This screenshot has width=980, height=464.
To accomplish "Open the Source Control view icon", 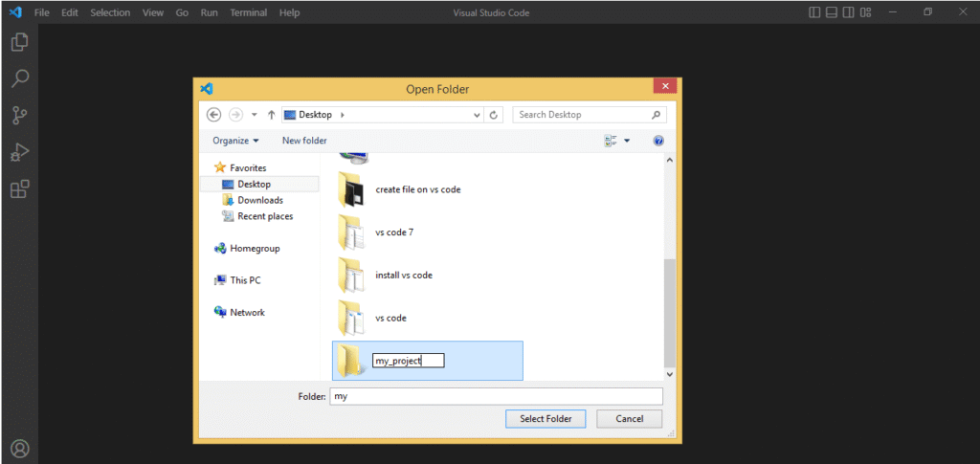I will [19, 116].
